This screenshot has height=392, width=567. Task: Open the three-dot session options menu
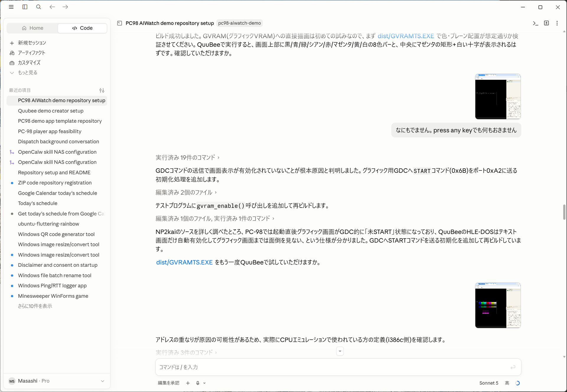tap(557, 23)
